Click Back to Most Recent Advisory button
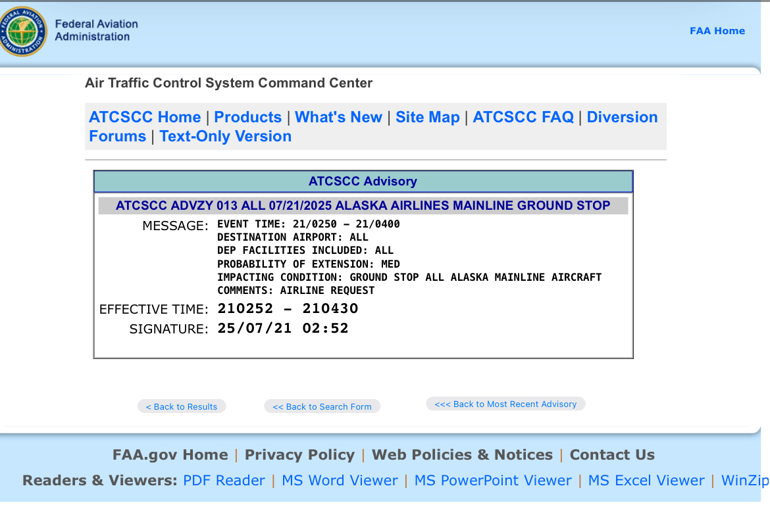Viewport: 770px width, 532px height. point(505,404)
